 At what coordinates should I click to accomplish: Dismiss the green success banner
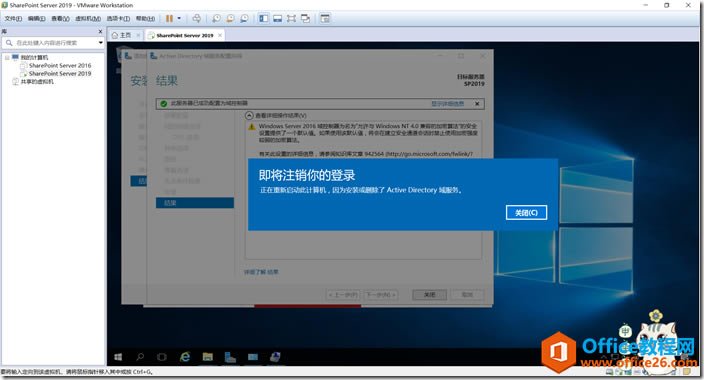(477, 104)
